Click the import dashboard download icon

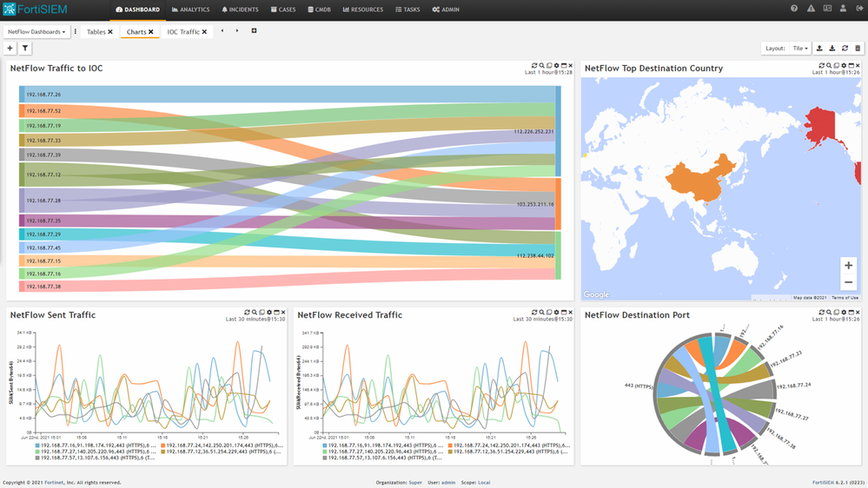pos(832,49)
